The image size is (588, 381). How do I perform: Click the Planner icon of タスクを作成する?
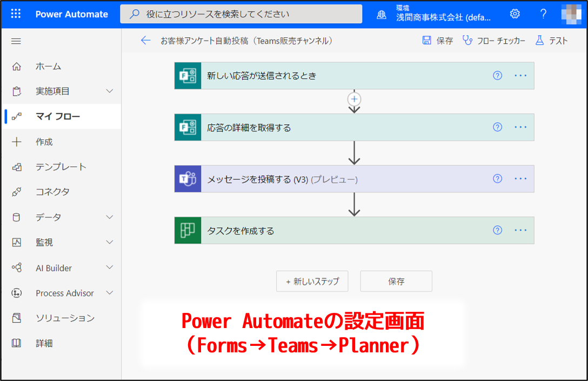pos(188,230)
